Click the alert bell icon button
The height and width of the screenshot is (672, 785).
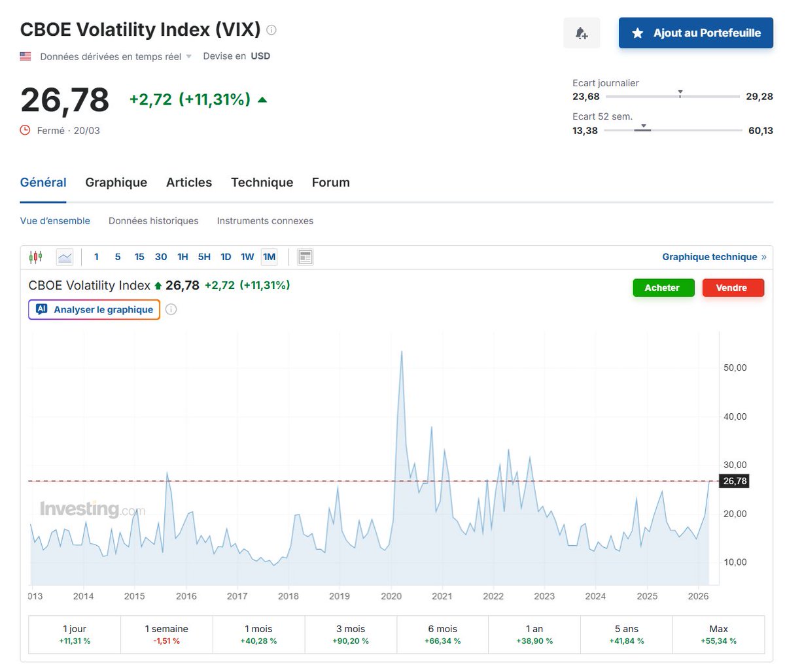(x=582, y=33)
